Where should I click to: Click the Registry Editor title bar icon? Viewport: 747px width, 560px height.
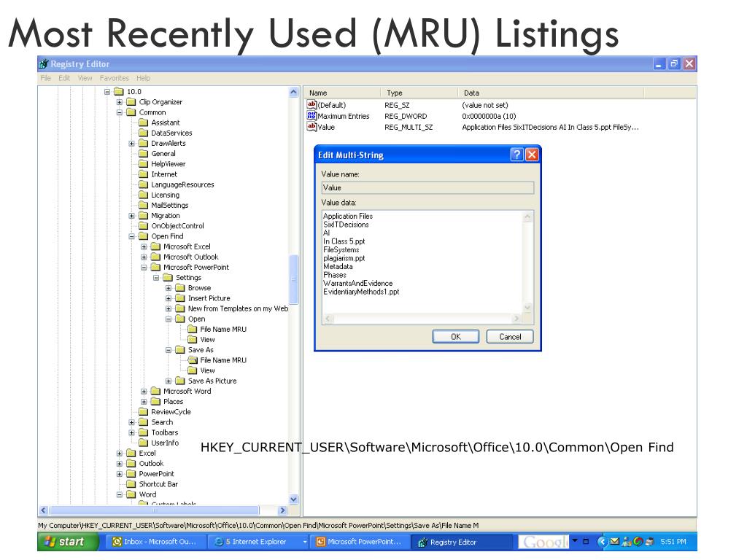point(44,64)
